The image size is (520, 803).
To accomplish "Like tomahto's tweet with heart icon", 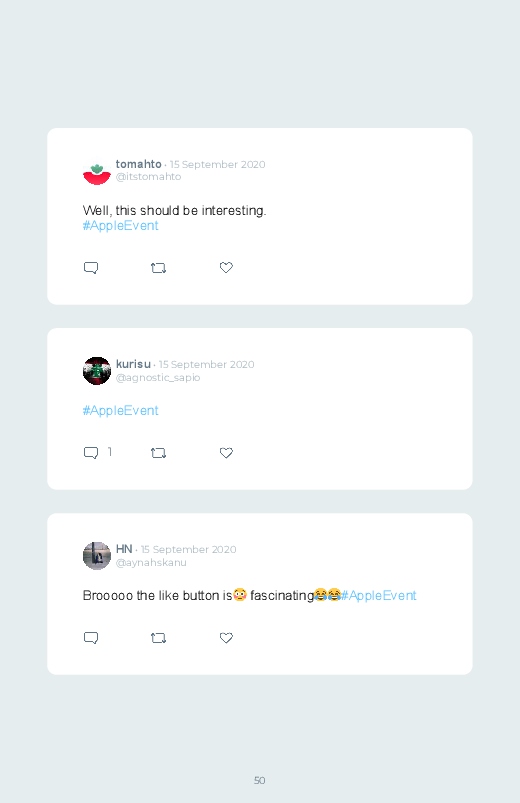I will pyautogui.click(x=226, y=267).
